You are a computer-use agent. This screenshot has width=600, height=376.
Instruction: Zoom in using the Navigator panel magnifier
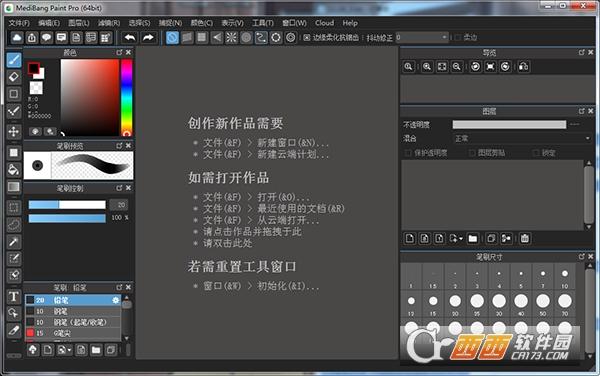click(x=427, y=67)
